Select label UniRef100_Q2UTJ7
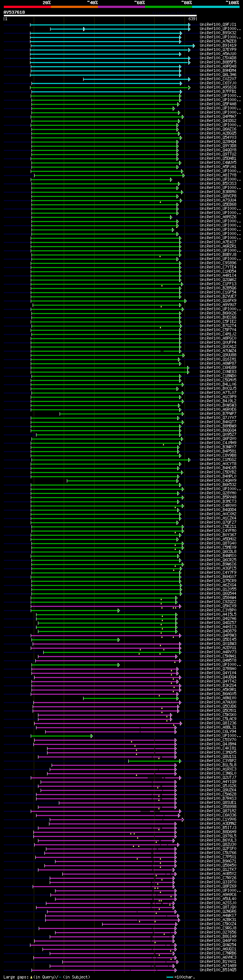The width and height of the screenshot is (243, 980). click(x=218, y=778)
